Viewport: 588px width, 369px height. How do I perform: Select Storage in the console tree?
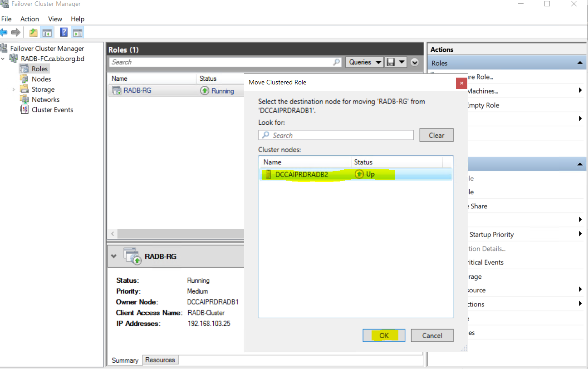pyautogui.click(x=43, y=89)
